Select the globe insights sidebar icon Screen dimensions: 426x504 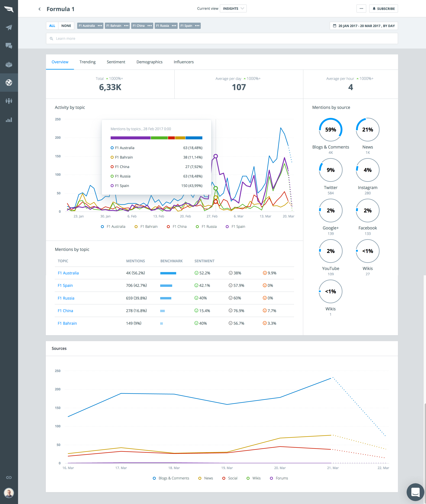[x=9, y=83]
